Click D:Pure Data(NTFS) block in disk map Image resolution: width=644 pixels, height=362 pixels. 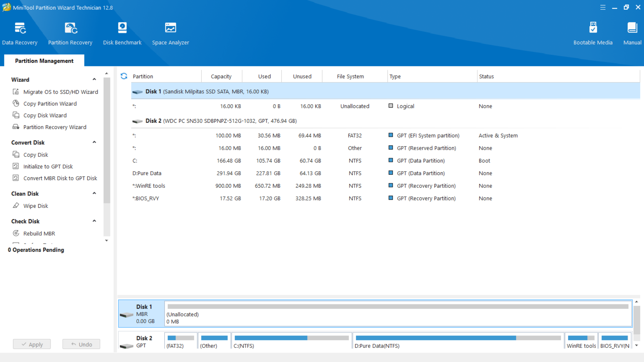(x=458, y=341)
